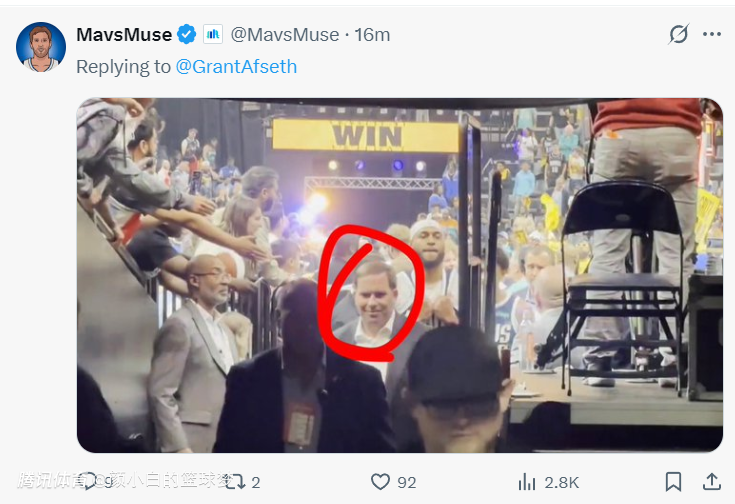Share the post via upload arrow icon
The image size is (735, 504).
tap(711, 482)
